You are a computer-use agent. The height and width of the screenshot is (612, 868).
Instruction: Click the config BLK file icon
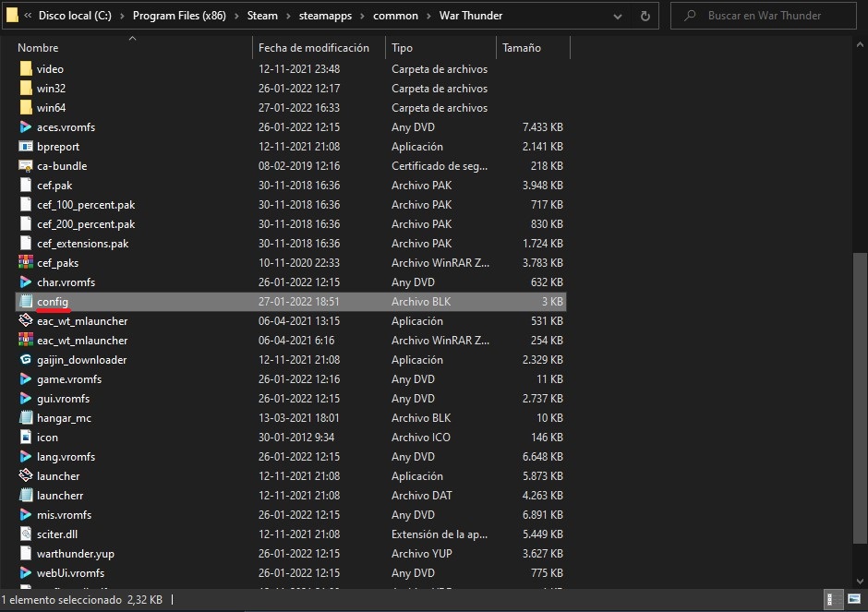coord(26,302)
